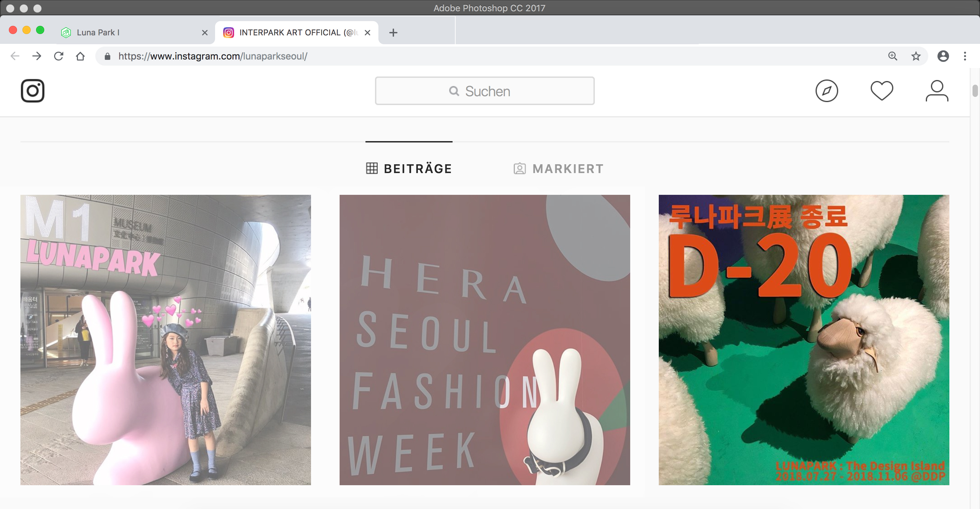Open the D-20 sheep post
Image resolution: width=980 pixels, height=509 pixels.
click(804, 340)
